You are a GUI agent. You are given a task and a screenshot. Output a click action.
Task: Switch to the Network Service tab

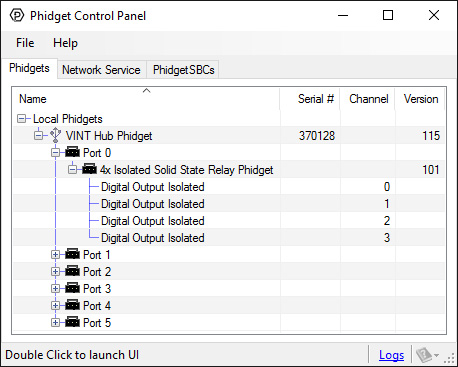point(101,70)
